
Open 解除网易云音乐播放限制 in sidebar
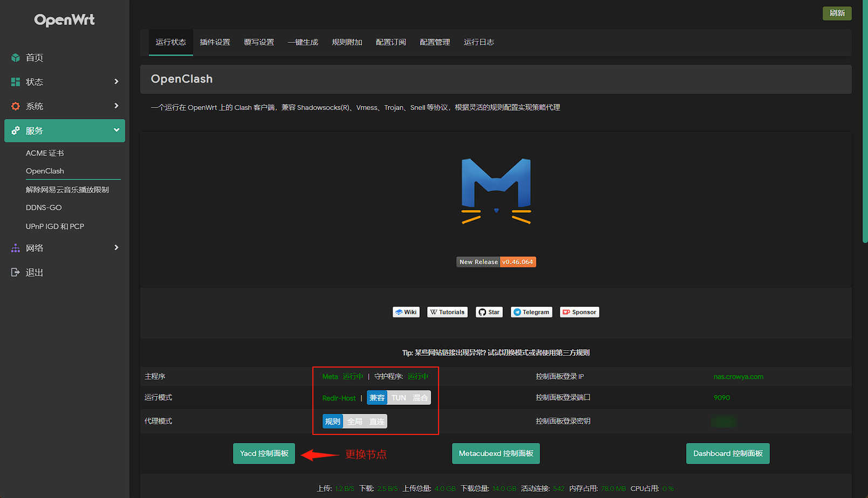[67, 190]
